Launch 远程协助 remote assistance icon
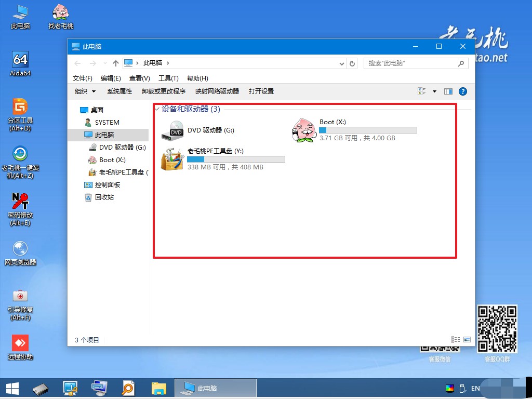The width and height of the screenshot is (532, 399). point(20,347)
